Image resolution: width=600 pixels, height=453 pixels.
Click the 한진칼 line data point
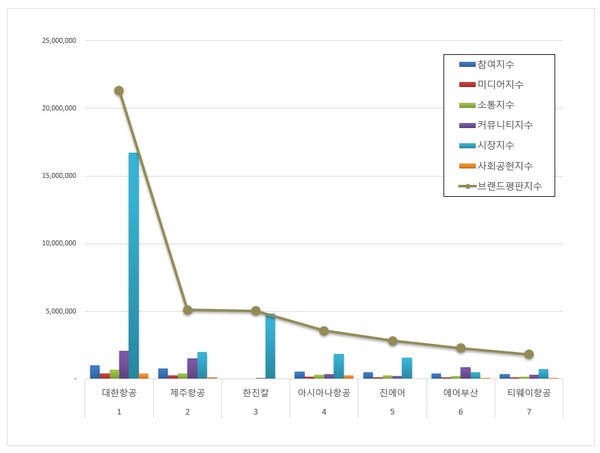click(x=256, y=311)
